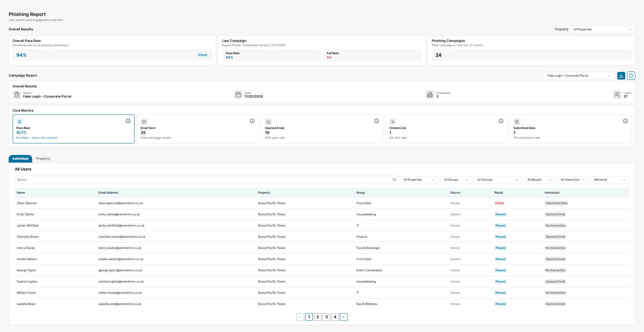
Task: Show Email Sent info icon
Action: (x=252, y=121)
